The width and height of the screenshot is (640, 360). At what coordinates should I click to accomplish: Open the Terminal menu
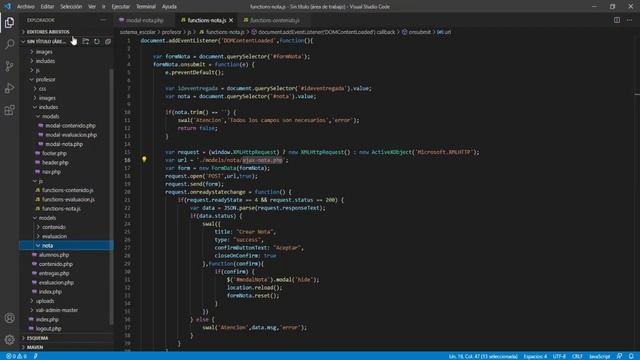[x=146, y=7]
